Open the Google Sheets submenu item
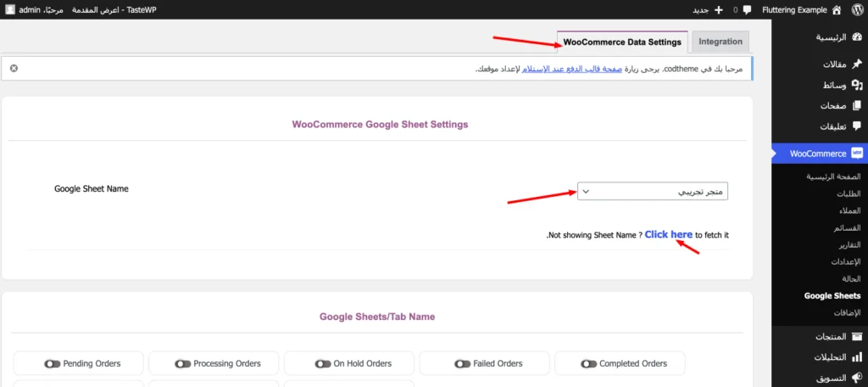This screenshot has height=387, width=868. 832,295
